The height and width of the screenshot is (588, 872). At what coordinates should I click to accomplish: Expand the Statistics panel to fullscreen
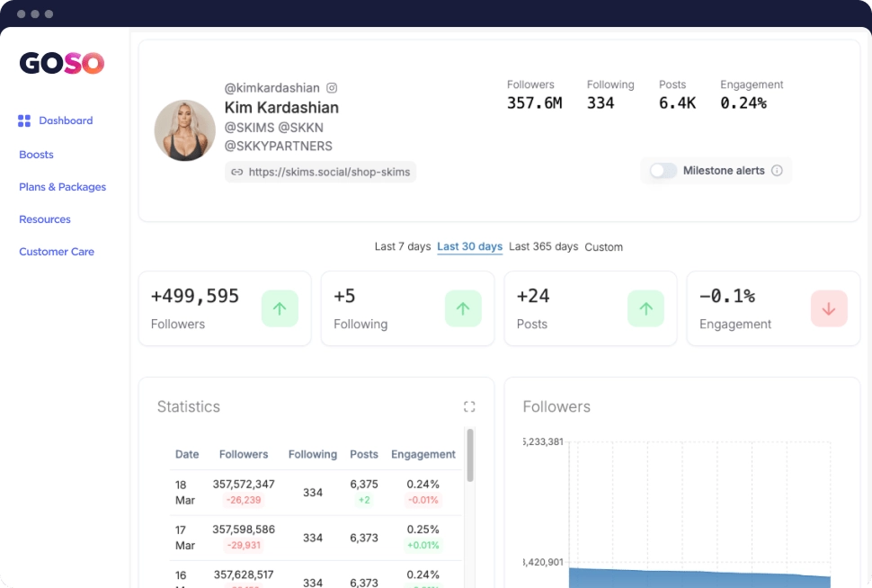(x=469, y=406)
